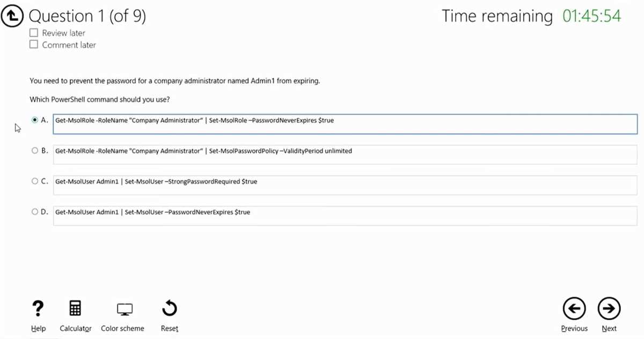Click the Previous text label
The image size is (644, 339).
pos(574,328)
